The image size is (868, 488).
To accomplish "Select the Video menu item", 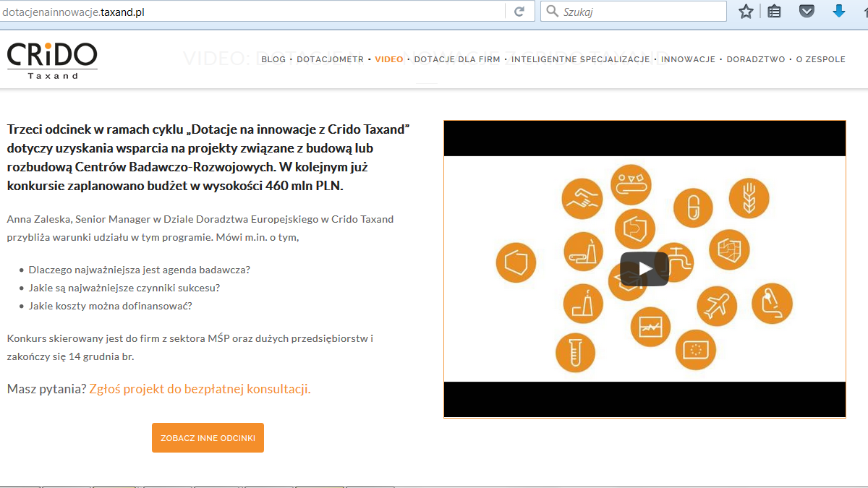I will (389, 60).
